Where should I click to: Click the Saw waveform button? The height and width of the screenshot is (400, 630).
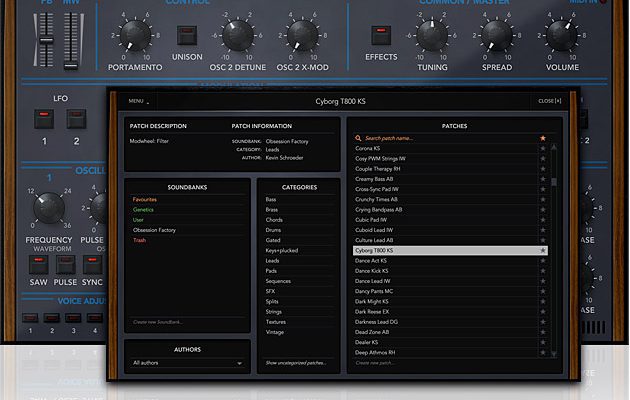coord(37,265)
